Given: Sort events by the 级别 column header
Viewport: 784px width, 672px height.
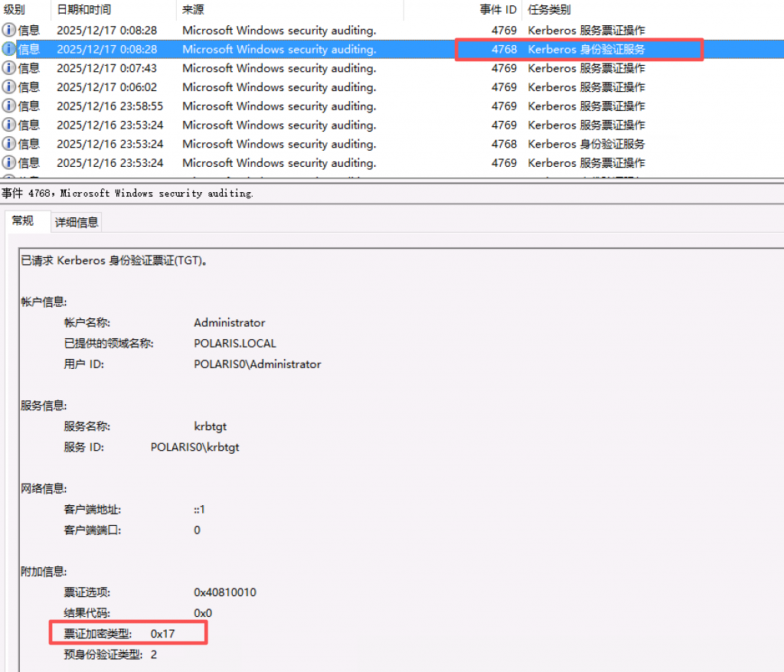Looking at the screenshot, I should coord(15,10).
